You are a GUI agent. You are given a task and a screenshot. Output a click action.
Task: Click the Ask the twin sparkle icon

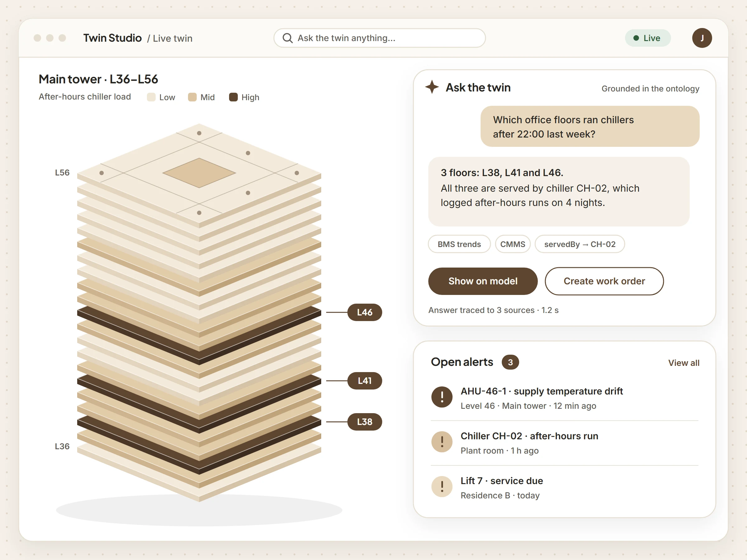point(432,87)
